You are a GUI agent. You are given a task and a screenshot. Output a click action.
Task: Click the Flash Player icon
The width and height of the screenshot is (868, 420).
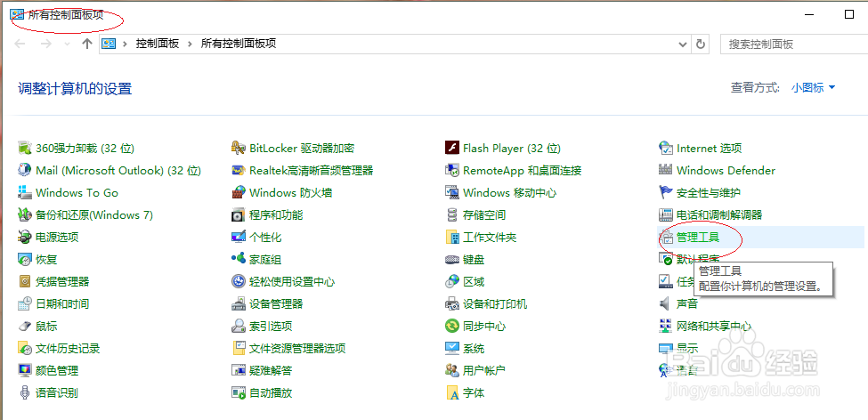tap(452, 149)
